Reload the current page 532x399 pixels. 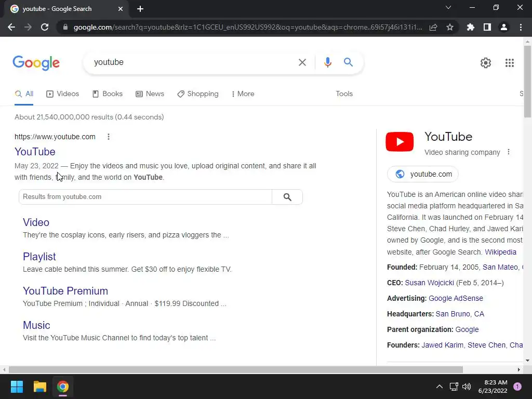[45, 27]
